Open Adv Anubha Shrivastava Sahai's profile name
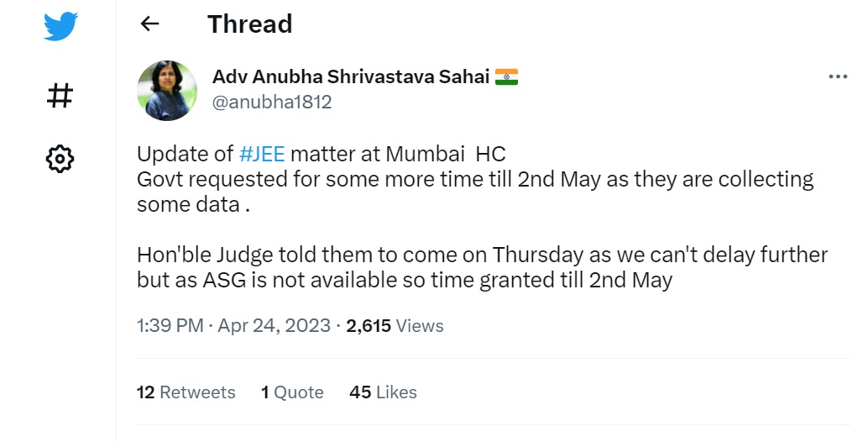 (x=351, y=77)
